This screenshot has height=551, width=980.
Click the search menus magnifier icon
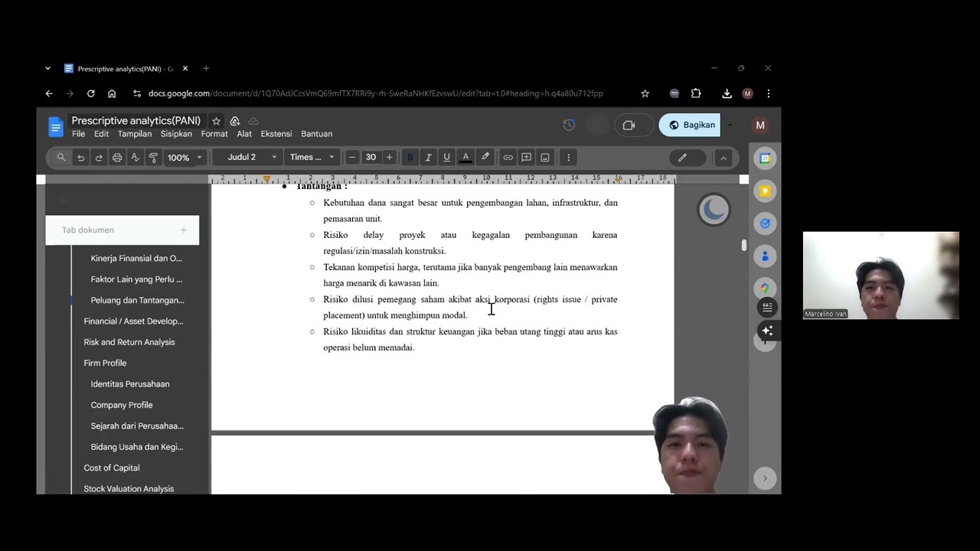61,158
